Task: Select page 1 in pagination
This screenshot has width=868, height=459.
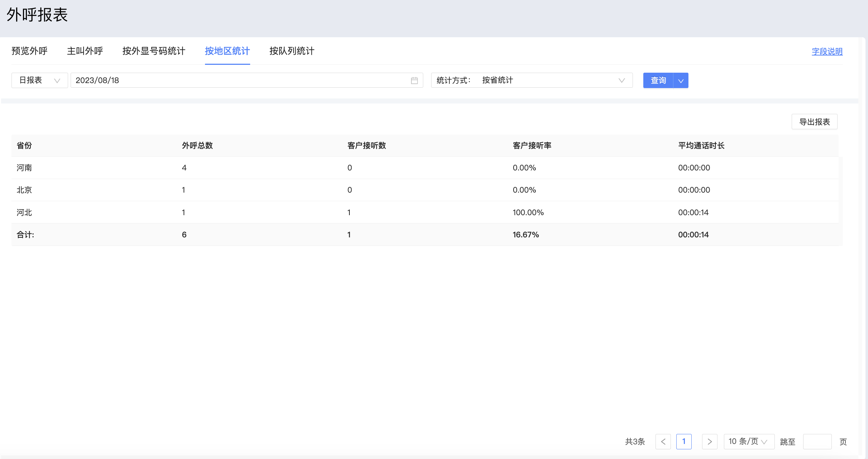Action: (683, 441)
